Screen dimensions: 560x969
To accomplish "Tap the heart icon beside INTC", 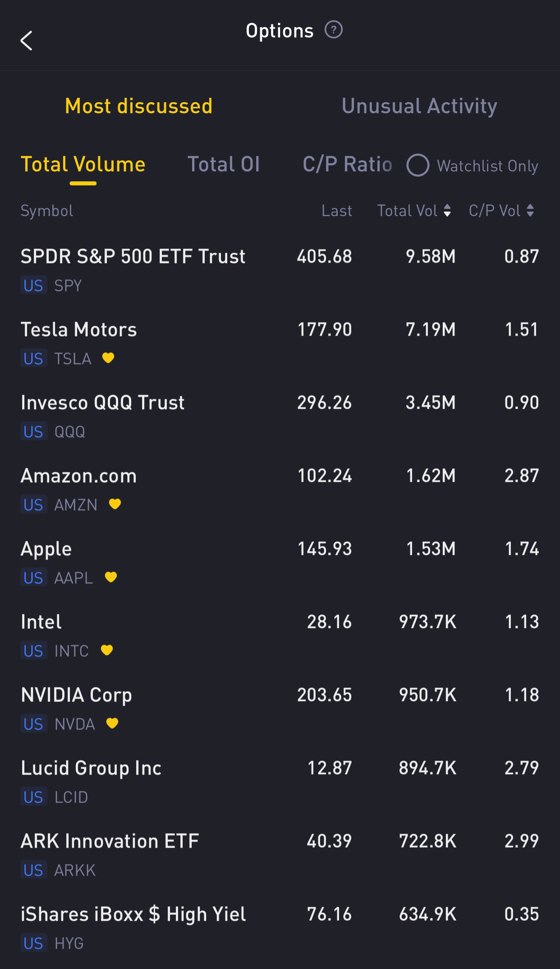I will (x=107, y=650).
